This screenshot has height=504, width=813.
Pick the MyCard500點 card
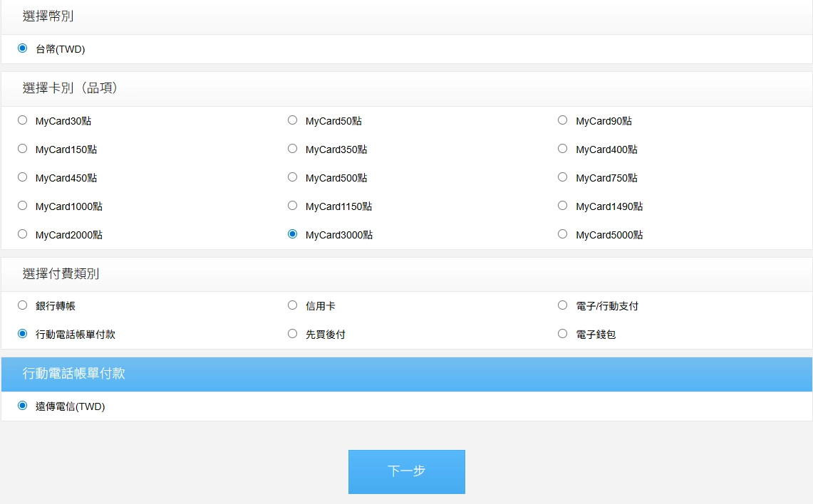coord(292,177)
